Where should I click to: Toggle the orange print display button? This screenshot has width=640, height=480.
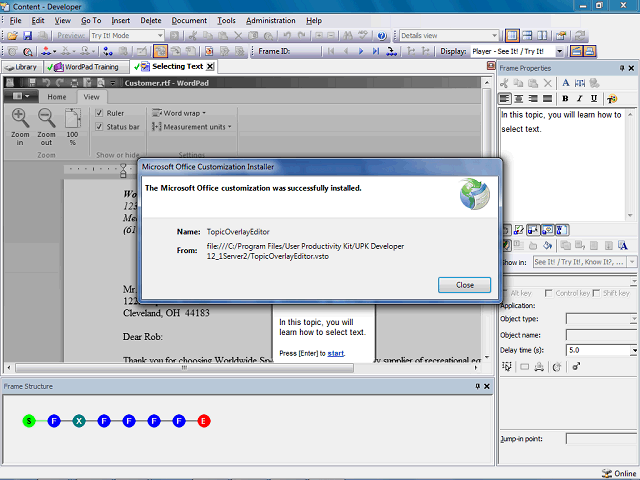click(x=589, y=51)
